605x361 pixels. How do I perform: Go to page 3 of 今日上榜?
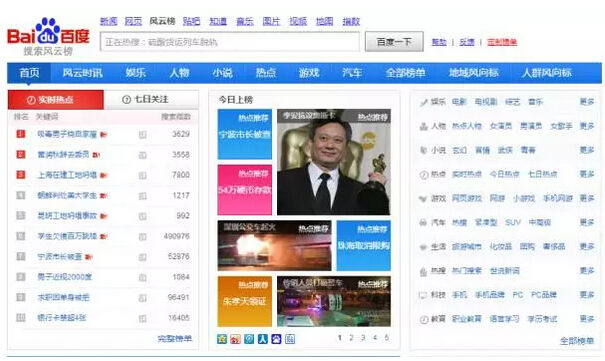pyautogui.click(x=363, y=338)
